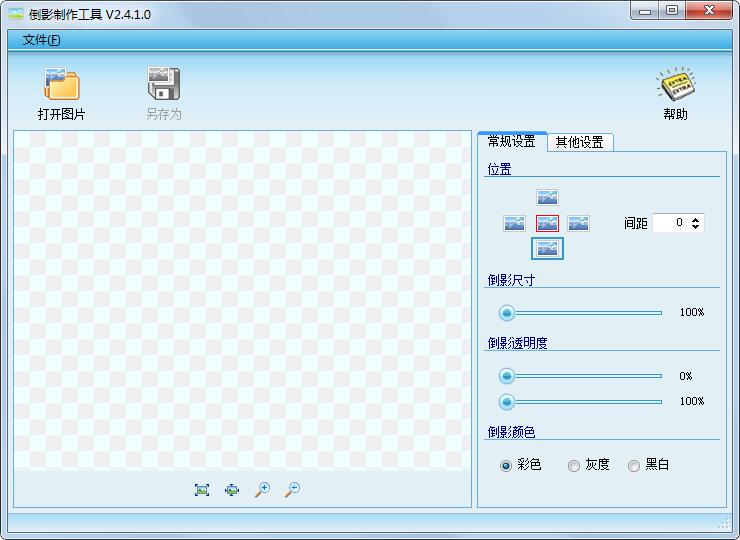
Task: Decrease 间距 spacing with down arrow
Action: pos(696,227)
